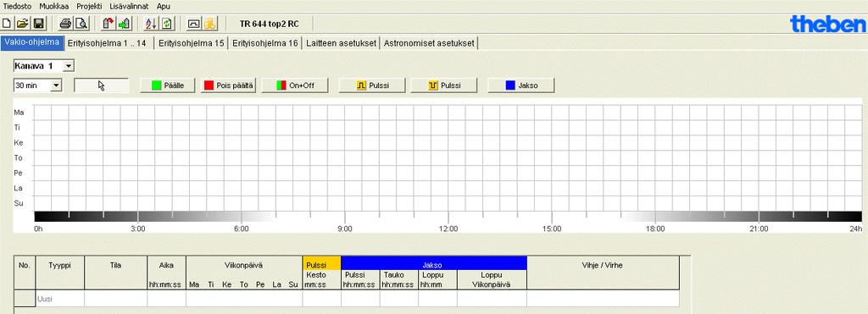Select the blue Jakso button
868x314 pixels.
click(521, 85)
